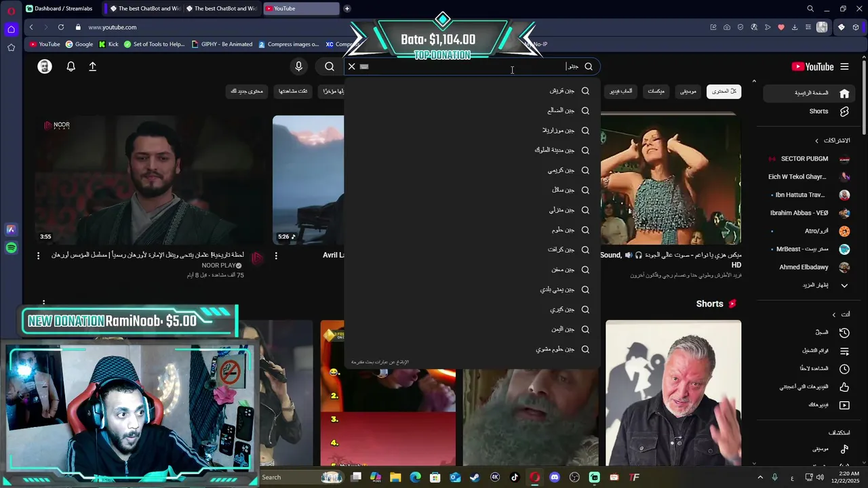Click the upload video arrow icon
Viewport: 868px width, 488px height.
tap(93, 66)
